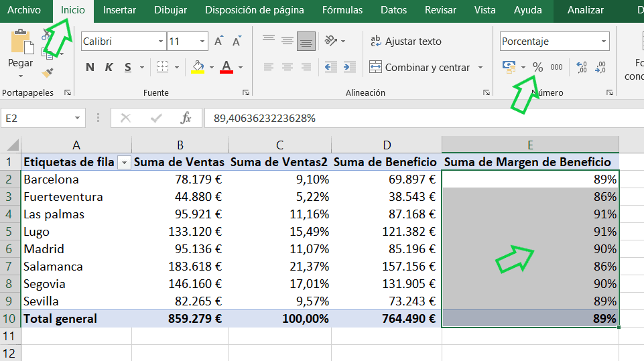Increase font size with larger A icon

coord(219,41)
